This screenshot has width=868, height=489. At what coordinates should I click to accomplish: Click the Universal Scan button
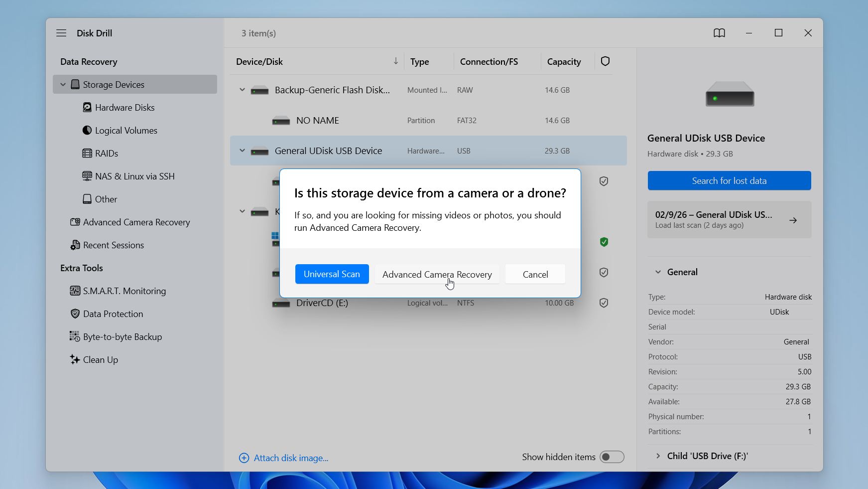click(x=332, y=274)
